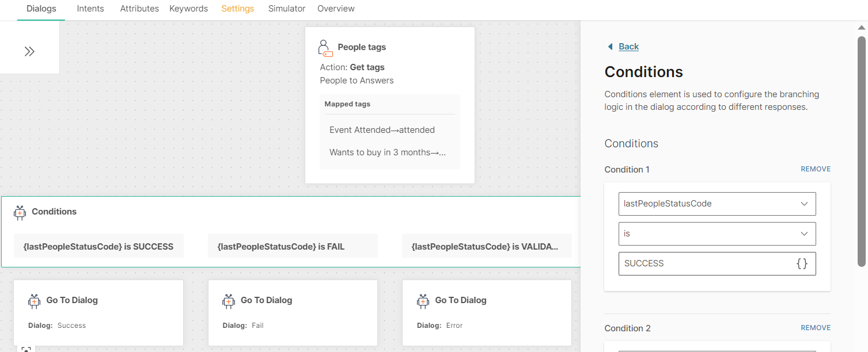Screen dimensions: 868x352
Task: Switch to the Intents tab
Action: point(90,9)
